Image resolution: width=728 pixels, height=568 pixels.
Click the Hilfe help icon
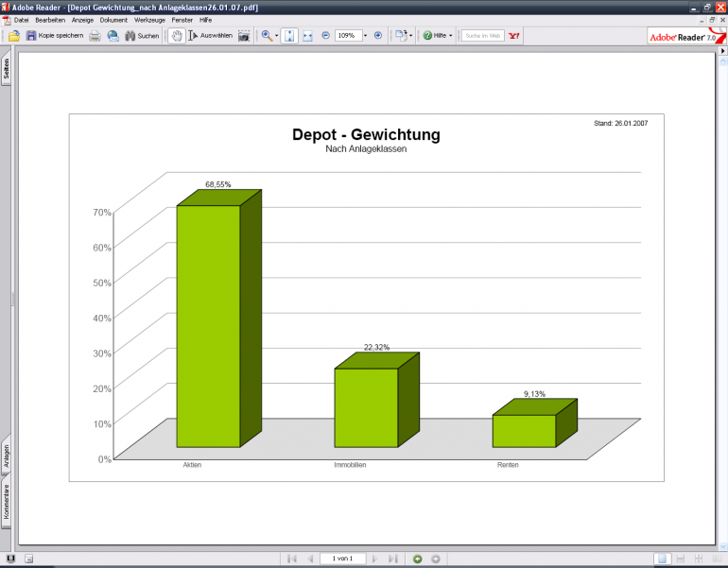tap(427, 36)
